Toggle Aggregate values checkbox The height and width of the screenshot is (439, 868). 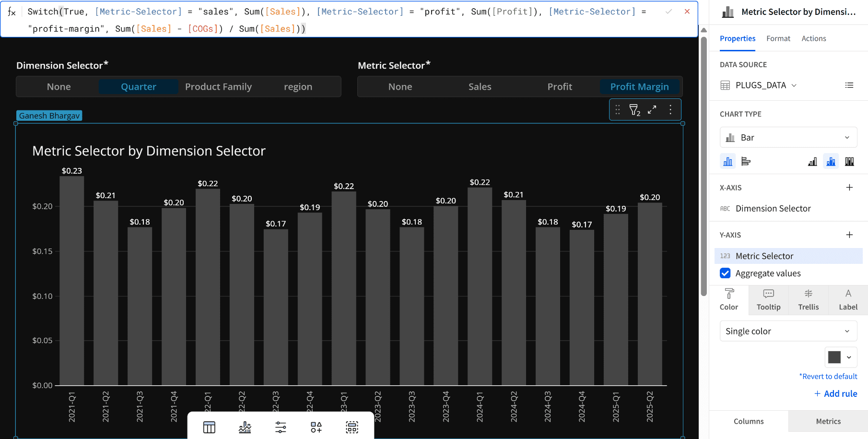coord(725,273)
